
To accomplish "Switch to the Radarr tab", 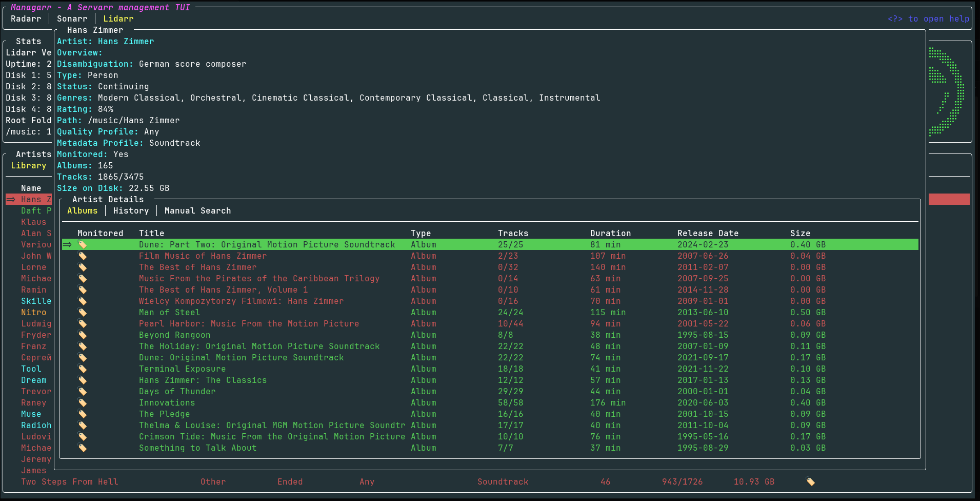I will [x=26, y=18].
